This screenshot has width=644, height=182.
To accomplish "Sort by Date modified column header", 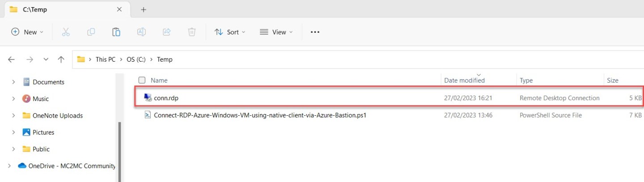I will (464, 80).
